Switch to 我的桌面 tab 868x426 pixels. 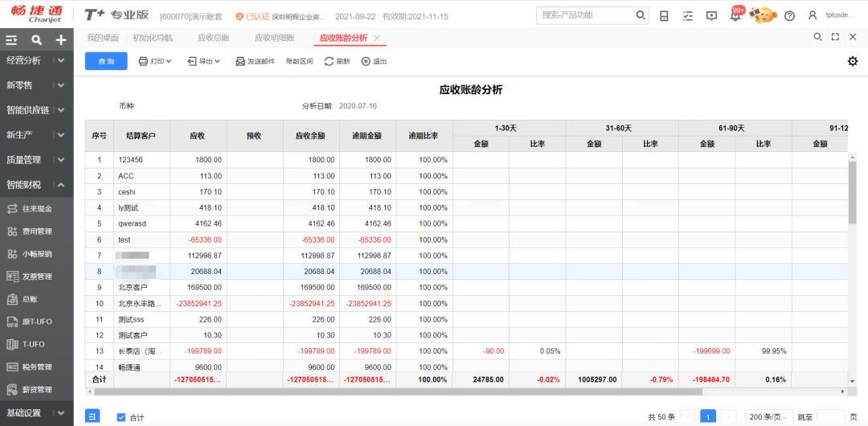click(102, 38)
